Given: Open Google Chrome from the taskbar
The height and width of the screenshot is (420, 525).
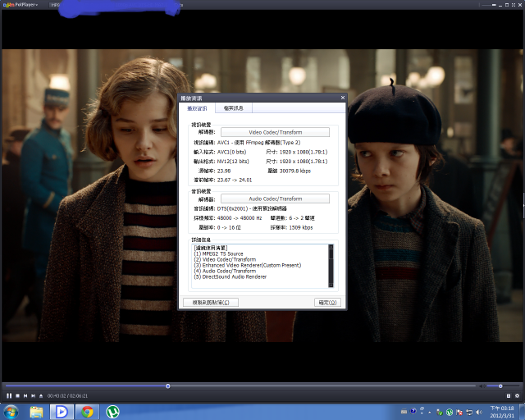Looking at the screenshot, I should (x=88, y=412).
